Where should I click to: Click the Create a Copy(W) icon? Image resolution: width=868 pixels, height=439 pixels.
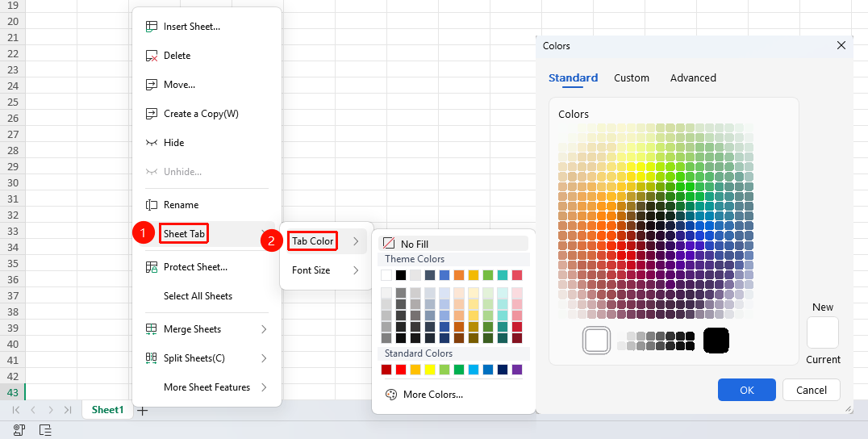(151, 114)
